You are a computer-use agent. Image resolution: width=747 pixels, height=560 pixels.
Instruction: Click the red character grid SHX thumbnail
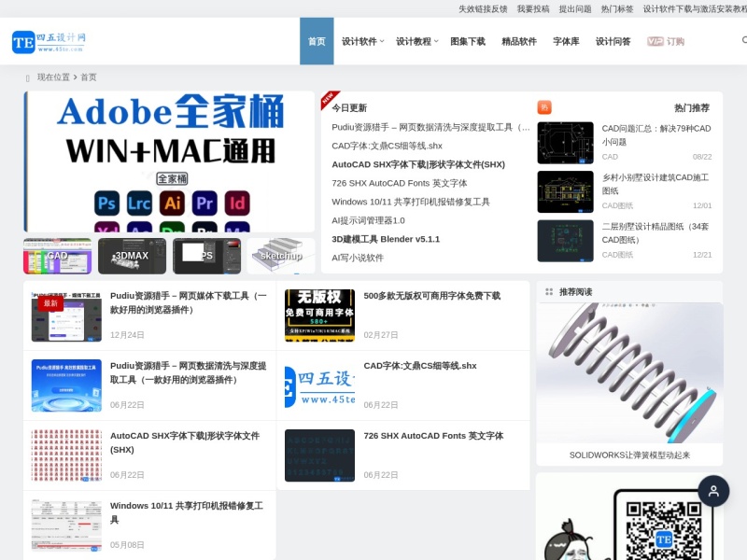pyautogui.click(x=66, y=455)
